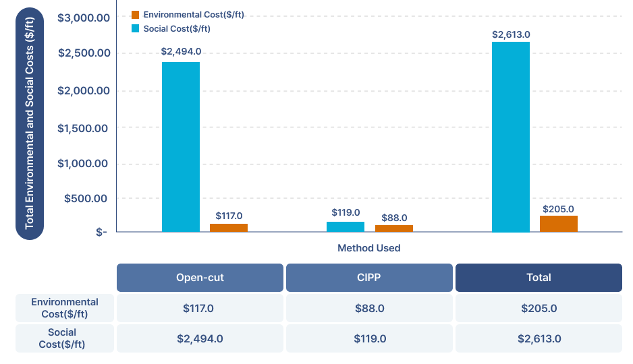Click the tall blue Total social cost bar
The height and width of the screenshot is (364, 633).
511,137
